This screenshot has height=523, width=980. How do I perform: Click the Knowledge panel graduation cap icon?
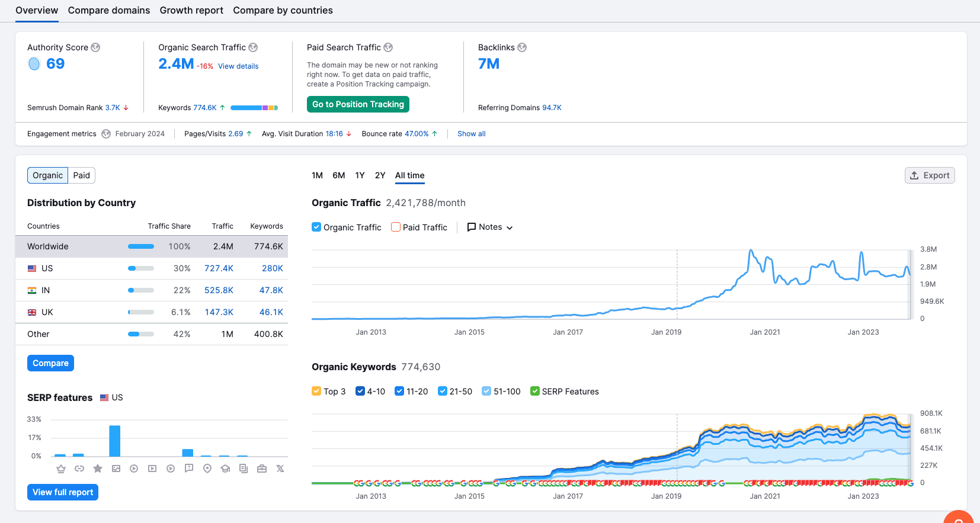pos(225,469)
